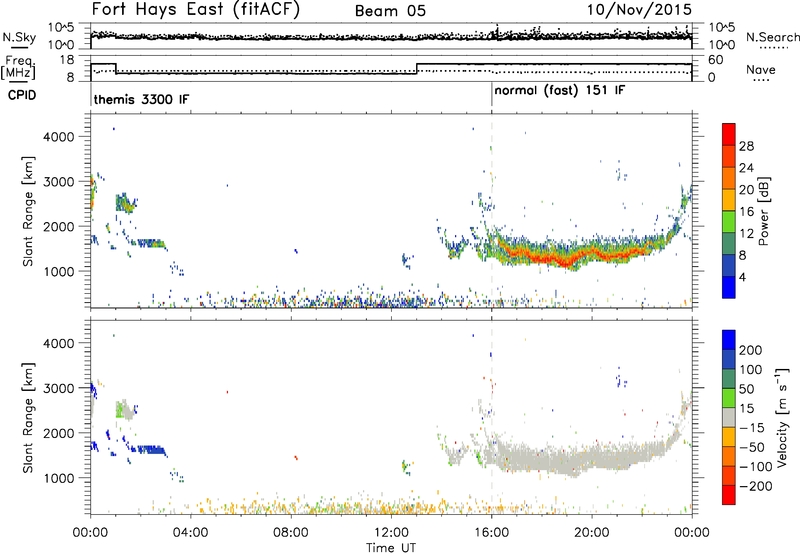
Task: Click the '20:00' time tick label
Action: pos(592,533)
